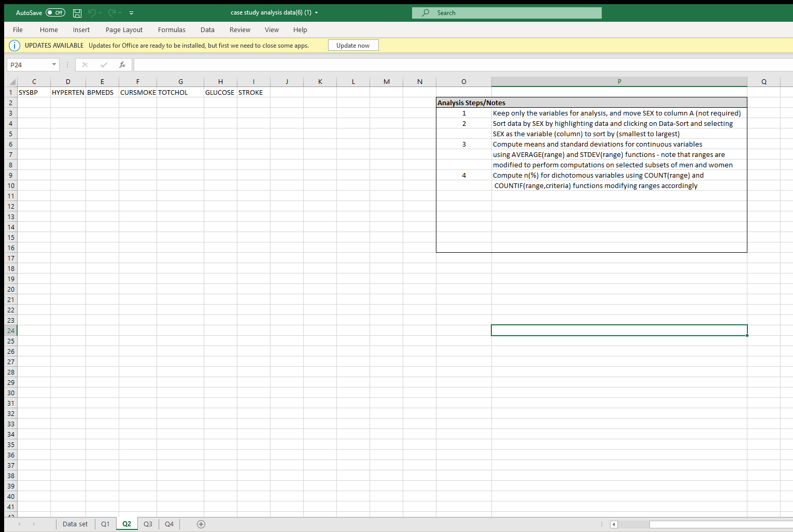Click the cell starting 'Keep only the variables'

click(619, 113)
